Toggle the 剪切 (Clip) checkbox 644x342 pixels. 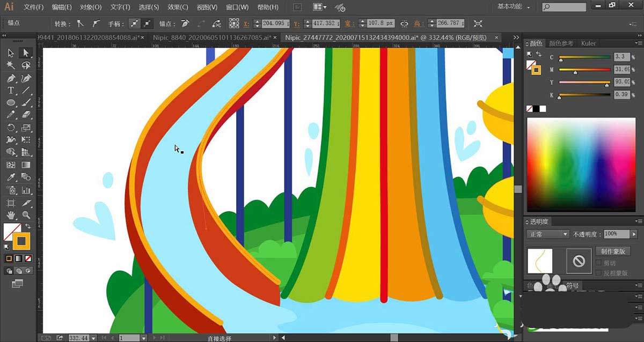[x=599, y=263]
